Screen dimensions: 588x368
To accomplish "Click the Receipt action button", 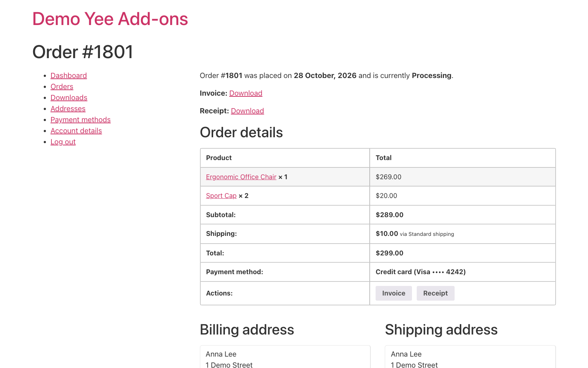I will [435, 293].
